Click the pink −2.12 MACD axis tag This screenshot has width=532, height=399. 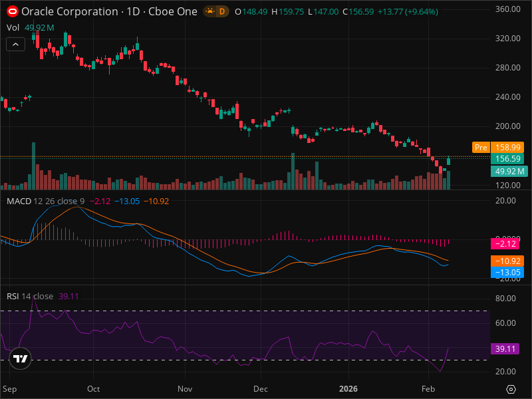pyautogui.click(x=505, y=243)
